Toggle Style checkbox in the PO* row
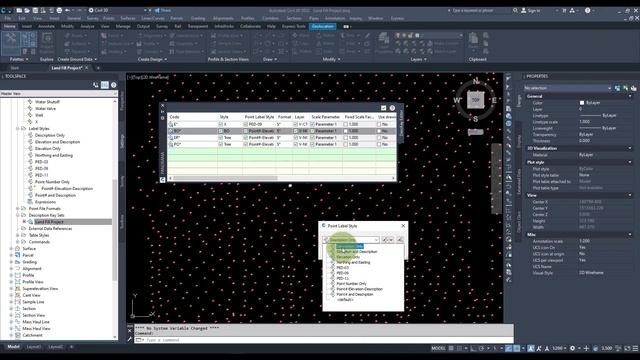Viewport: 640px width, 360px height. click(220, 144)
